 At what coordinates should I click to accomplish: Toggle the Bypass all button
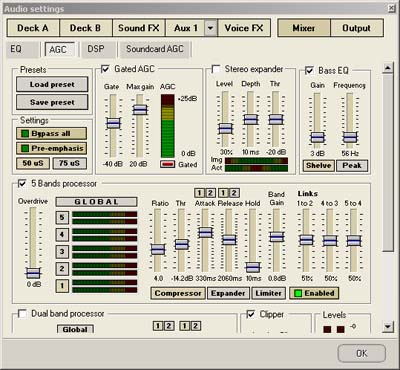point(51,134)
